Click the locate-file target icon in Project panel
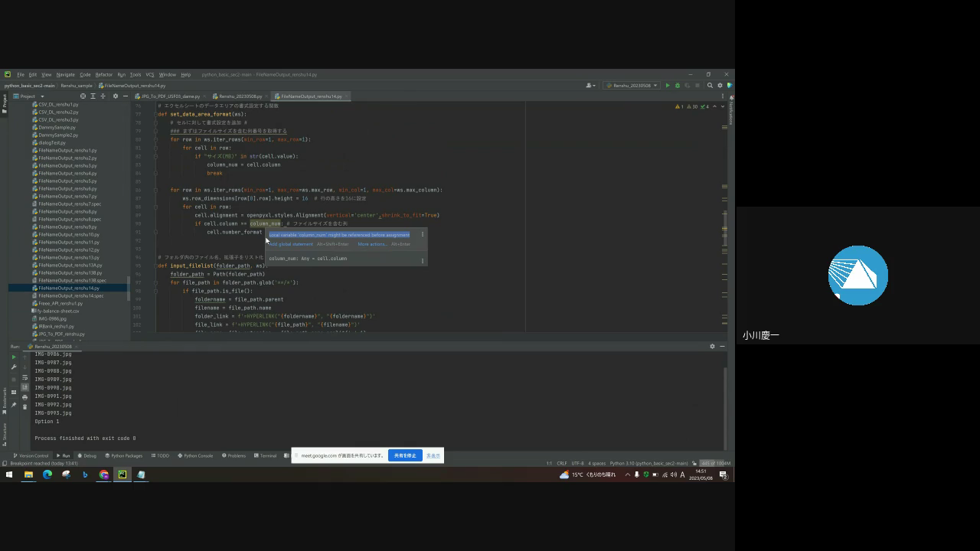Screen dimensions: 980x551 (x=83, y=96)
